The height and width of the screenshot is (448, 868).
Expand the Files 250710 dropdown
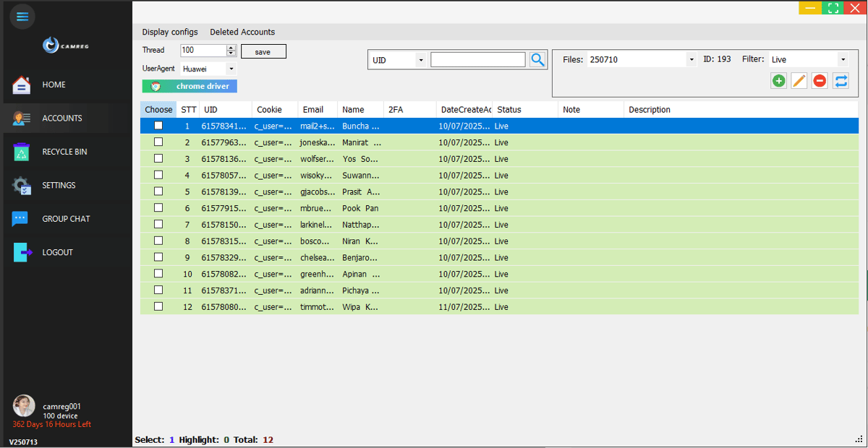[690, 59]
